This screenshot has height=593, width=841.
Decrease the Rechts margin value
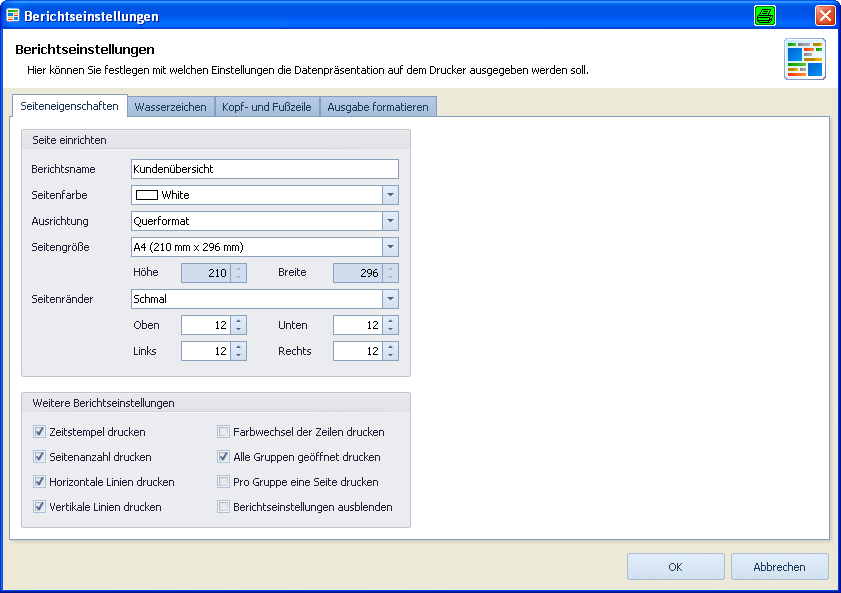click(390, 355)
